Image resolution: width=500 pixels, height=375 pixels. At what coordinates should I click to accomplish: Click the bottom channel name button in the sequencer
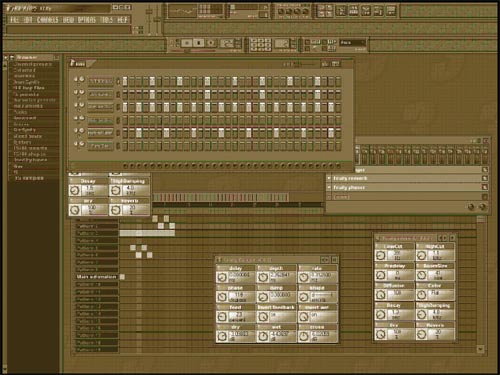[100, 146]
